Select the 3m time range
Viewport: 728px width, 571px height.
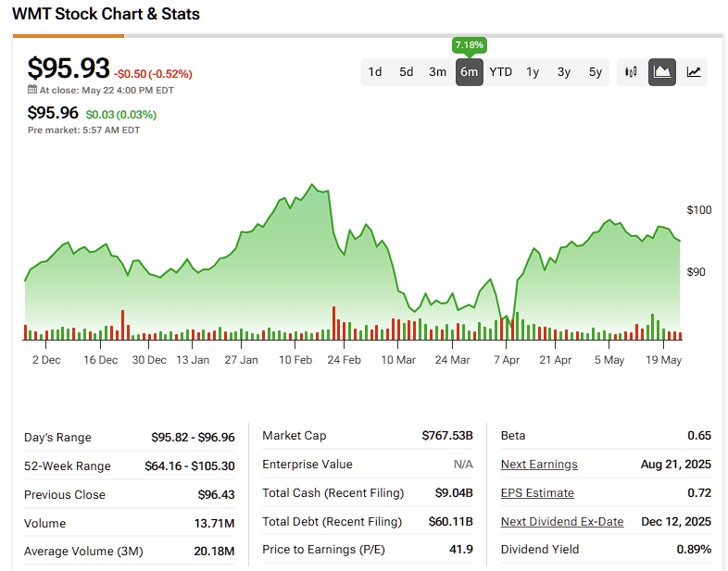pyautogui.click(x=437, y=72)
